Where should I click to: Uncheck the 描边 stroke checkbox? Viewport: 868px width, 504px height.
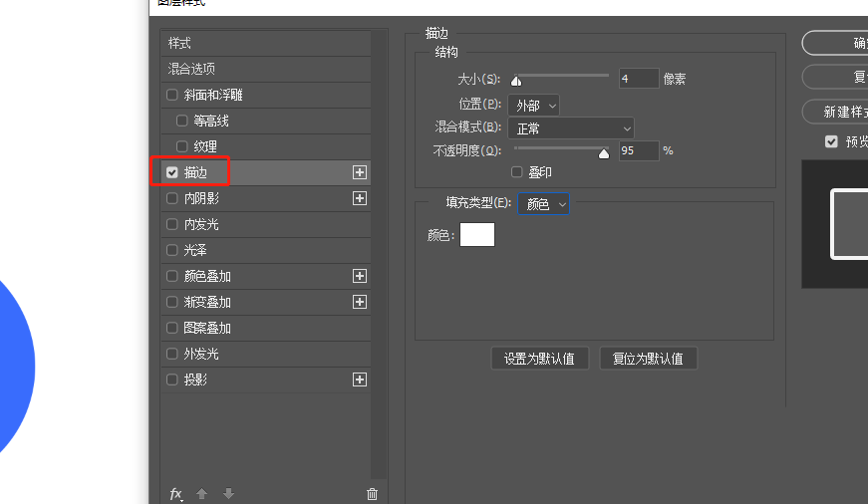point(172,172)
